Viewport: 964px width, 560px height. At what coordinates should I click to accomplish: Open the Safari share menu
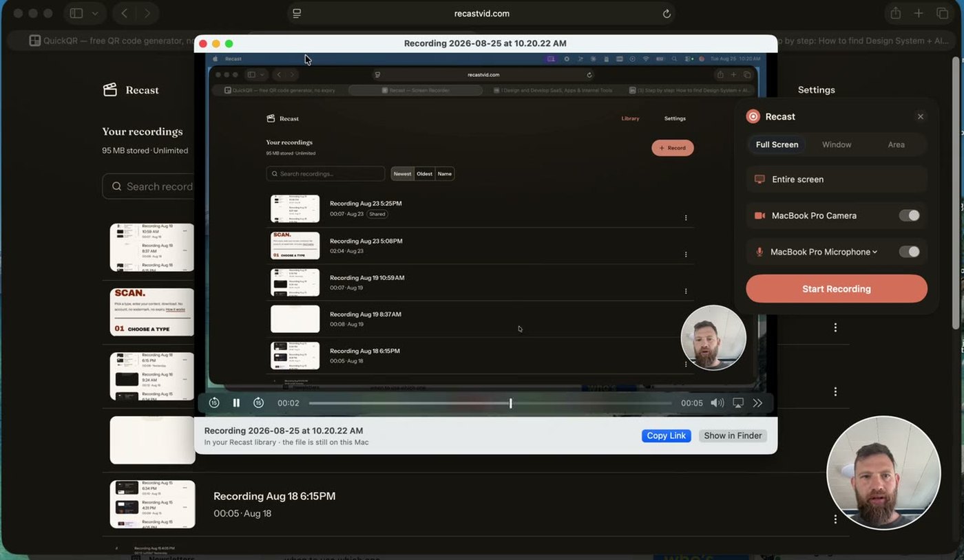pos(895,13)
